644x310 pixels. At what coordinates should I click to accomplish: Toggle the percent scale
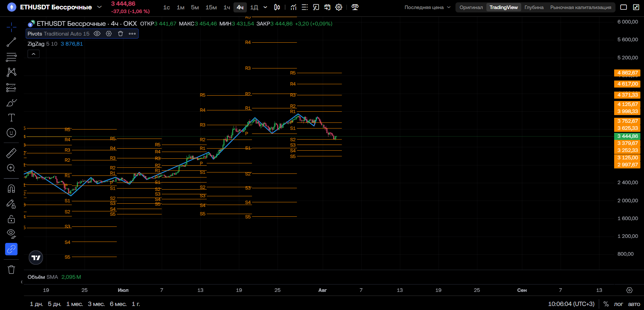pos(606,304)
